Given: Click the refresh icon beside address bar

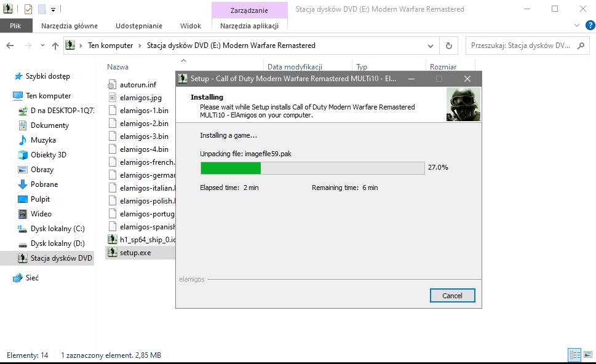Looking at the screenshot, I should click(x=449, y=45).
